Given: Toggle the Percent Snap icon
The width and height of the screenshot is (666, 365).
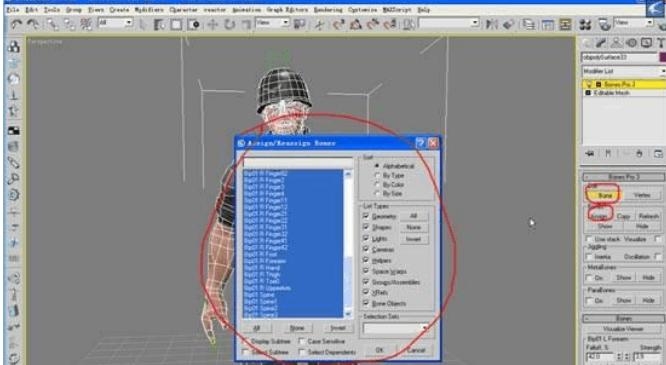Looking at the screenshot, I should 373,24.
